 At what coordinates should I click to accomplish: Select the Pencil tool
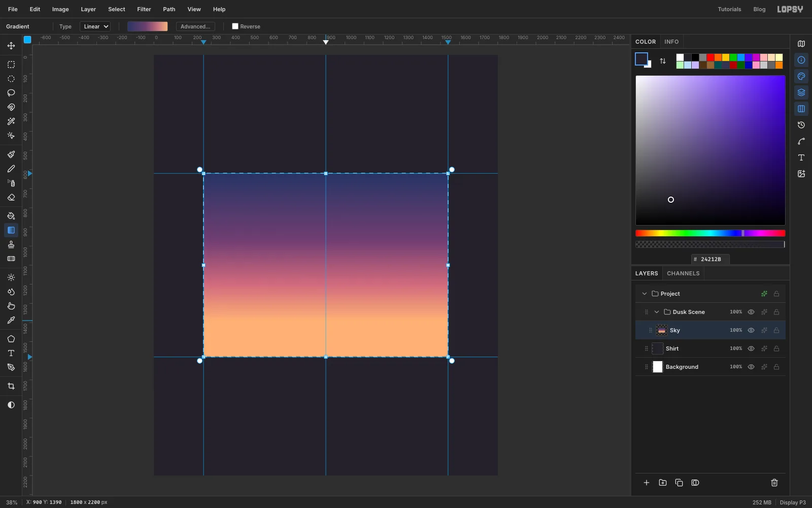[x=11, y=169]
